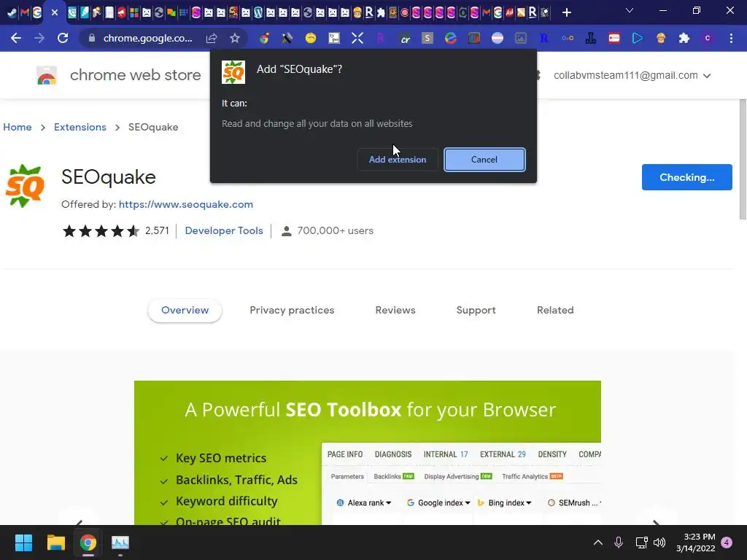The width and height of the screenshot is (747, 560).
Task: Close the active Chrome Web Store tab
Action: coord(54,12)
